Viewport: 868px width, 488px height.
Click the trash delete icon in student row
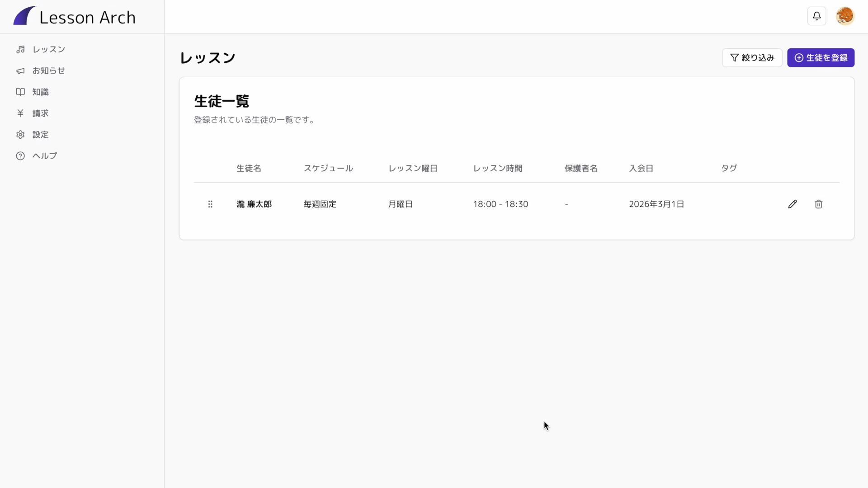pyautogui.click(x=818, y=204)
